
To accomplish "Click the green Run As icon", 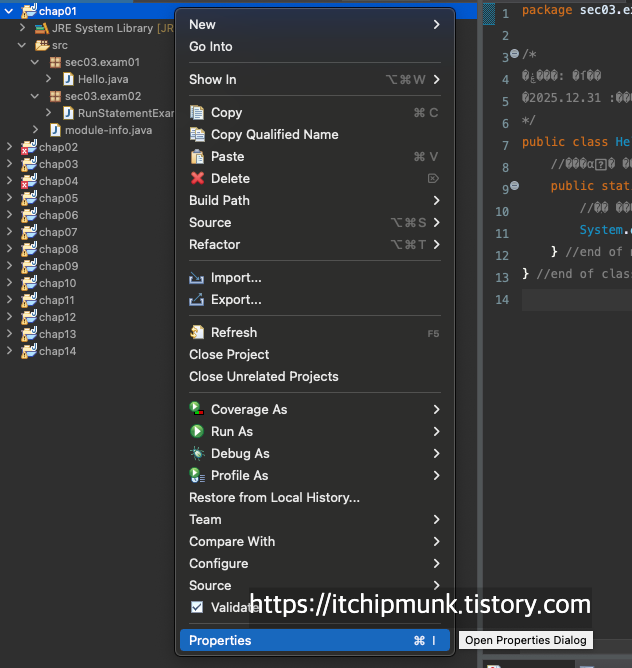I will click(x=196, y=432).
